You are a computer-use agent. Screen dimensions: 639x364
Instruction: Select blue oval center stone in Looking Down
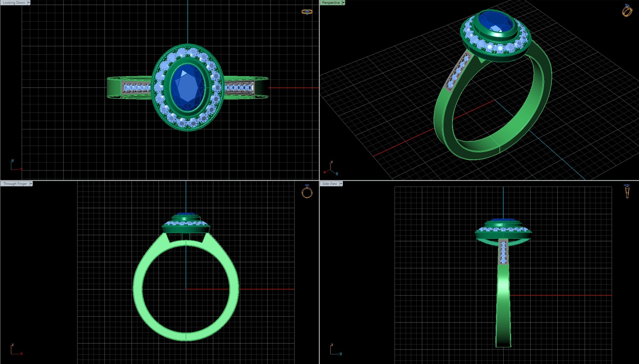click(x=188, y=88)
